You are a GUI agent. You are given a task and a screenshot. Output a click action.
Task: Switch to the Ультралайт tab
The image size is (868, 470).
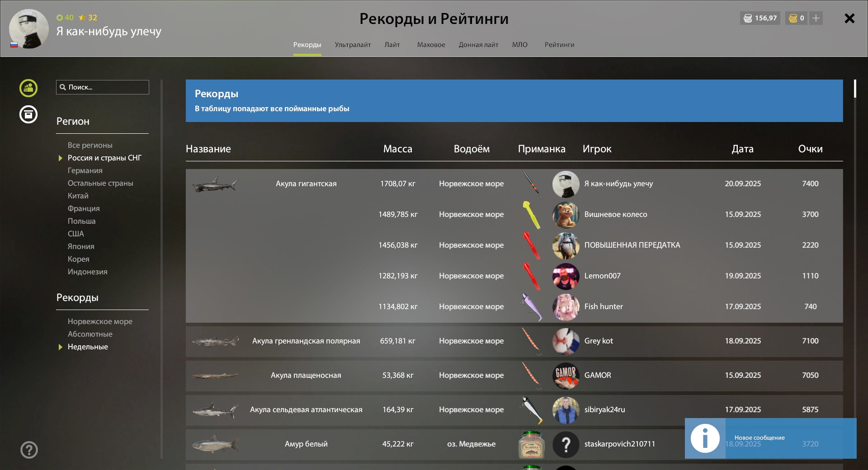(353, 45)
